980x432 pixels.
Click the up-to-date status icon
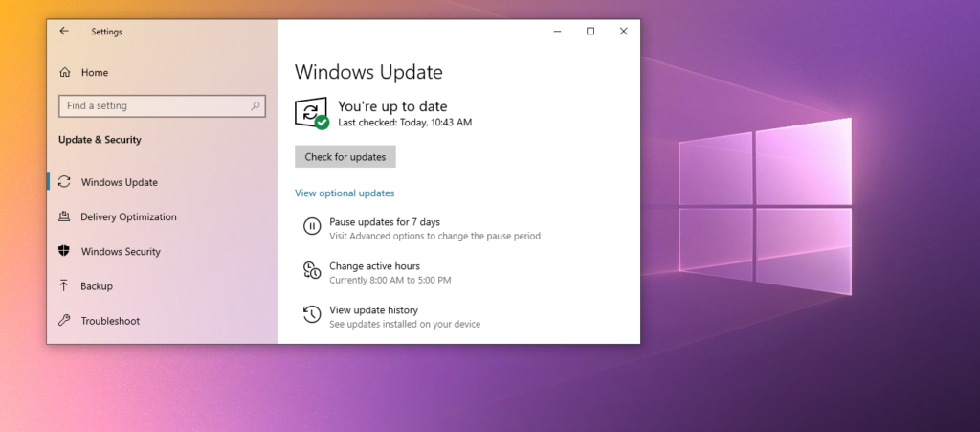[x=312, y=113]
